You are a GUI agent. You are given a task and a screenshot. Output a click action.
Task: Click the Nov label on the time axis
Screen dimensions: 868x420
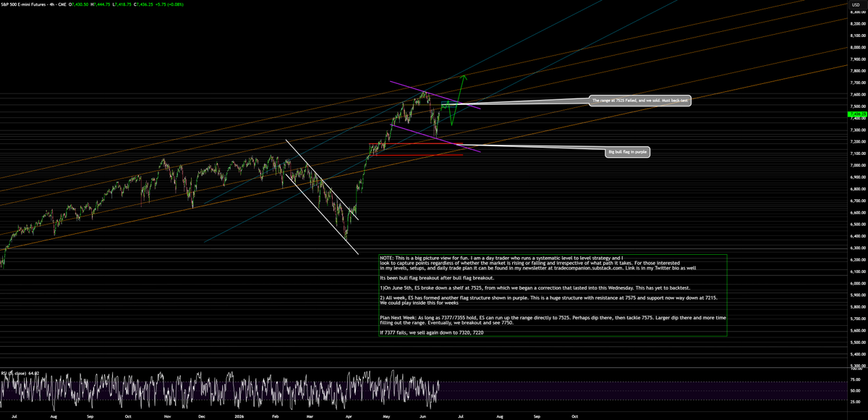166,417
